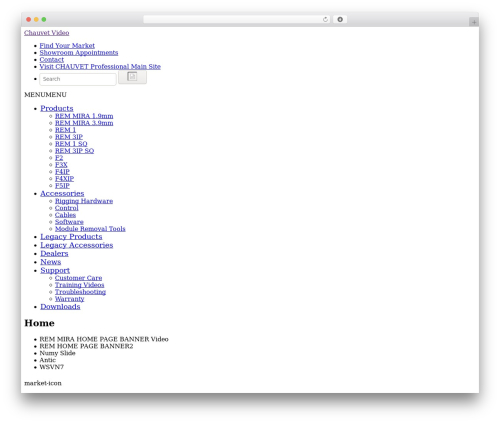Image resolution: width=500 pixels, height=423 pixels.
Task: Open the F5IP product link
Action: [x=62, y=186]
